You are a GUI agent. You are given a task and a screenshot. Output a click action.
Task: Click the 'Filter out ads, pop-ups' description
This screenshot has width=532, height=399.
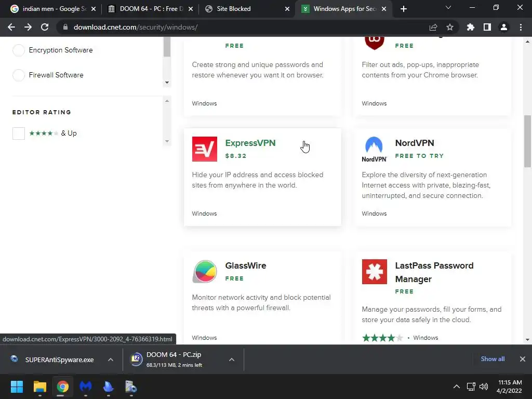420,70
